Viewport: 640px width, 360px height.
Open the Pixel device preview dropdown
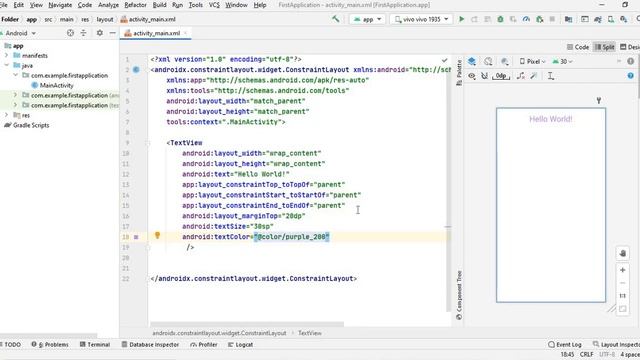point(533,62)
